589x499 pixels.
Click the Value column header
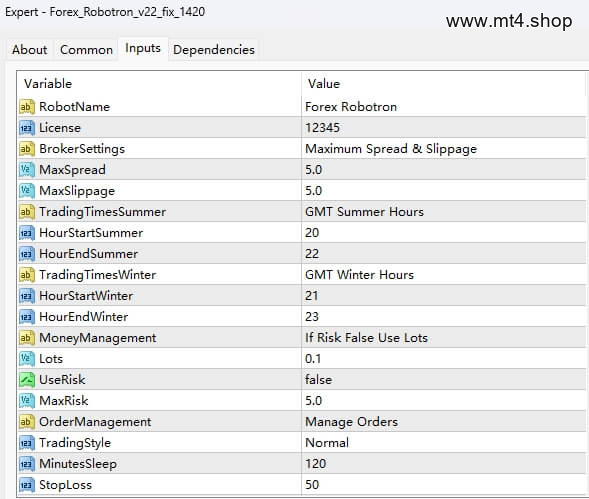click(443, 84)
